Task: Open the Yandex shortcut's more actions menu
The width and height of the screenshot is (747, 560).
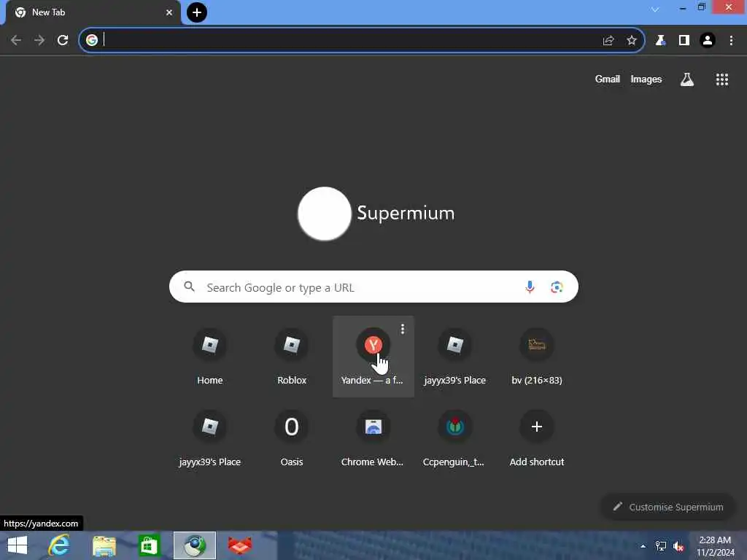Action: click(x=403, y=329)
